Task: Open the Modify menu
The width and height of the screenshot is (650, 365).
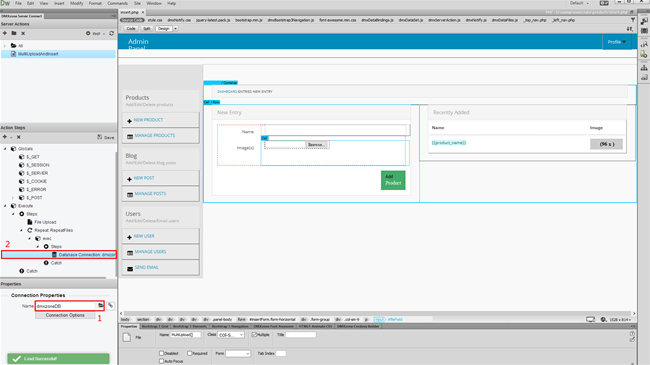Action: pyautogui.click(x=76, y=3)
